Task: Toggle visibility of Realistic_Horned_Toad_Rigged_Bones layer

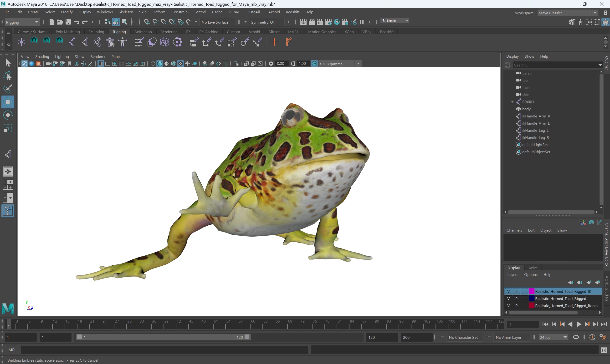Action: [508, 305]
